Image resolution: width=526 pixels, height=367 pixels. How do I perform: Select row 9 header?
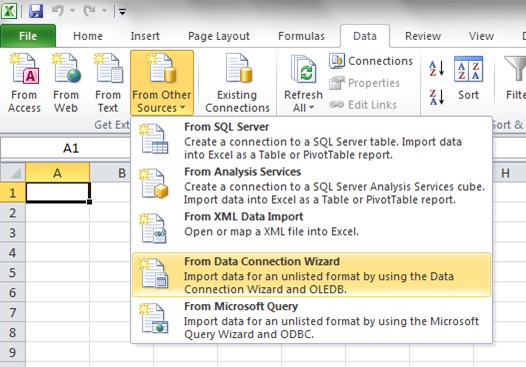point(12,352)
